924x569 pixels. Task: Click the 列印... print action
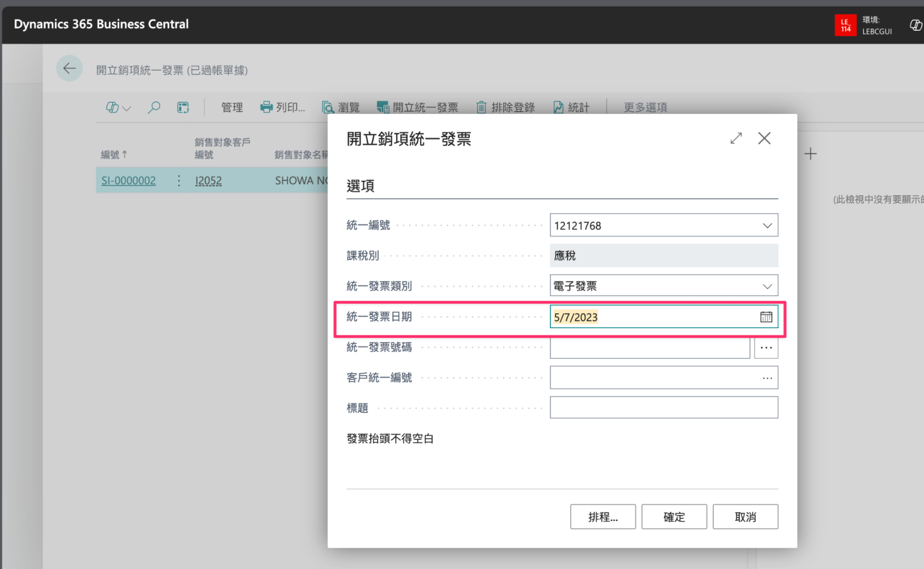[x=283, y=107]
